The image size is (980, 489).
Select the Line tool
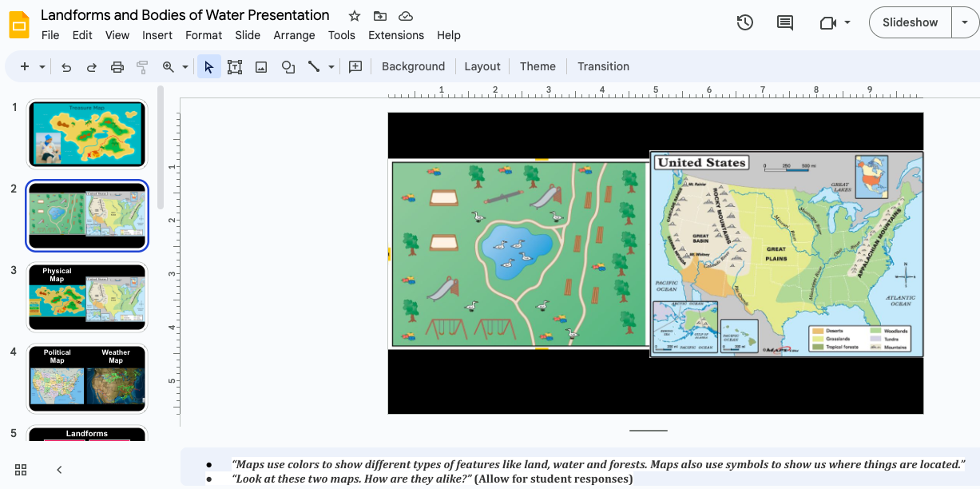tap(314, 66)
